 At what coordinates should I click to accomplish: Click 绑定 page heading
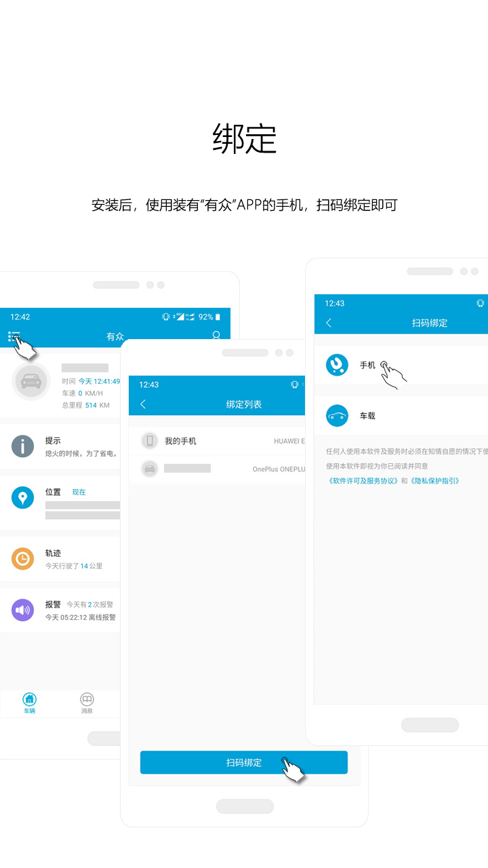244,138
